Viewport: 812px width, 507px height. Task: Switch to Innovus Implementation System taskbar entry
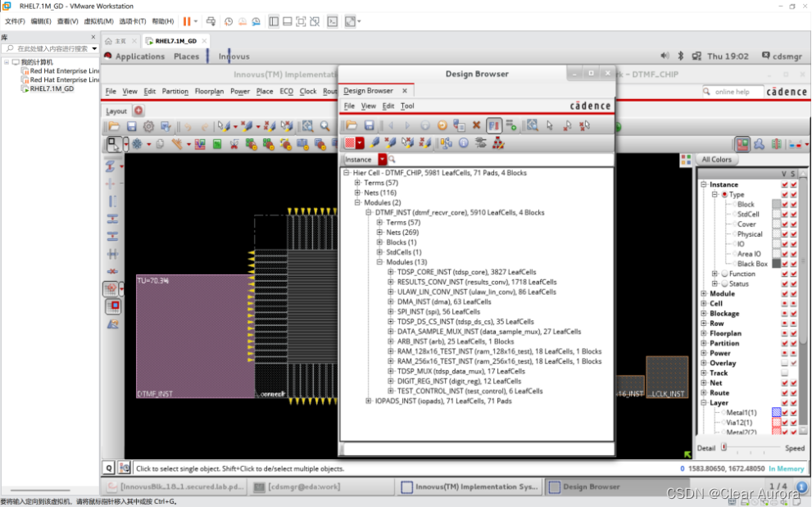coord(470,487)
